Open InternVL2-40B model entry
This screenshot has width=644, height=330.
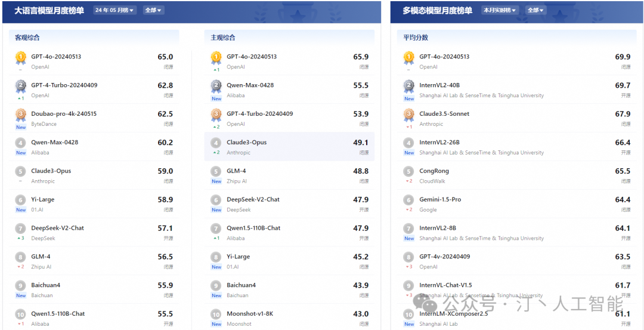439,85
